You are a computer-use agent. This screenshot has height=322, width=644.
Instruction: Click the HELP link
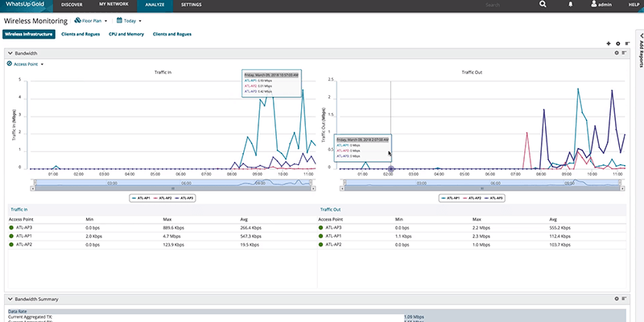click(630, 5)
